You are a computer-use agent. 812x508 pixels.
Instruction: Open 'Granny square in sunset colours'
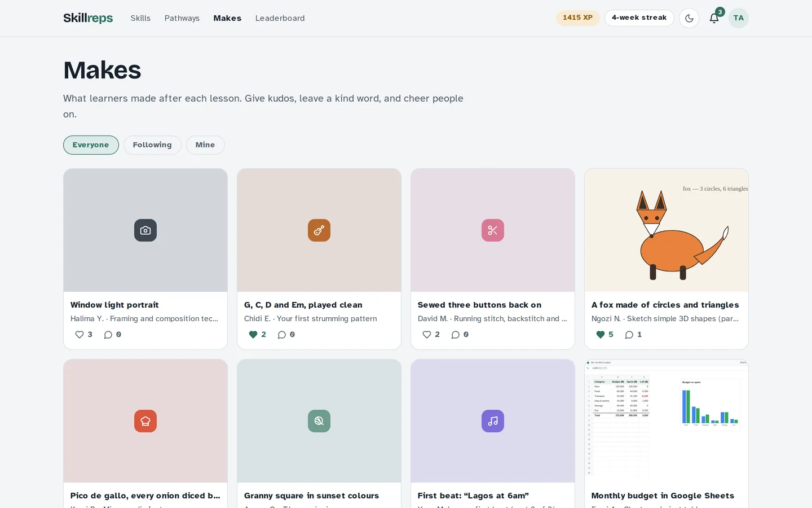[311, 496]
